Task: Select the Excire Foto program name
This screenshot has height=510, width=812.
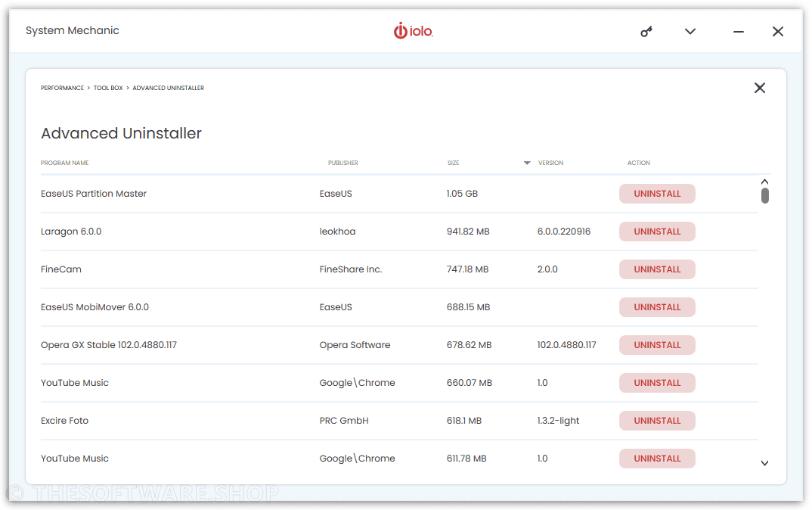Action: pyautogui.click(x=65, y=421)
